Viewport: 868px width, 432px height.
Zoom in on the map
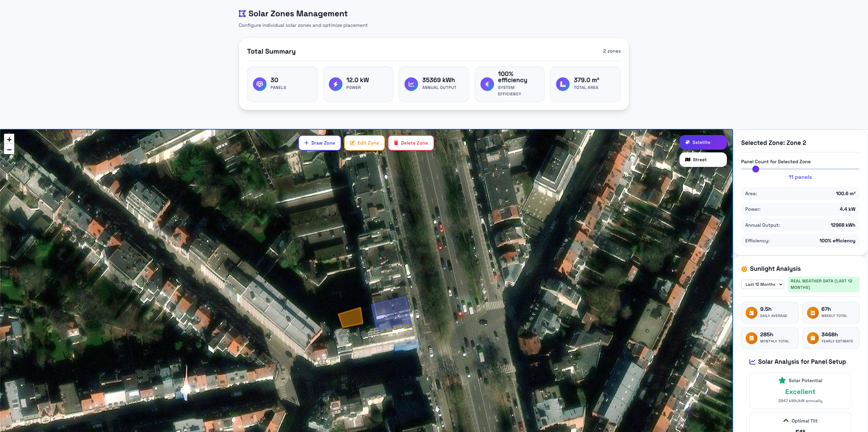pos(9,139)
